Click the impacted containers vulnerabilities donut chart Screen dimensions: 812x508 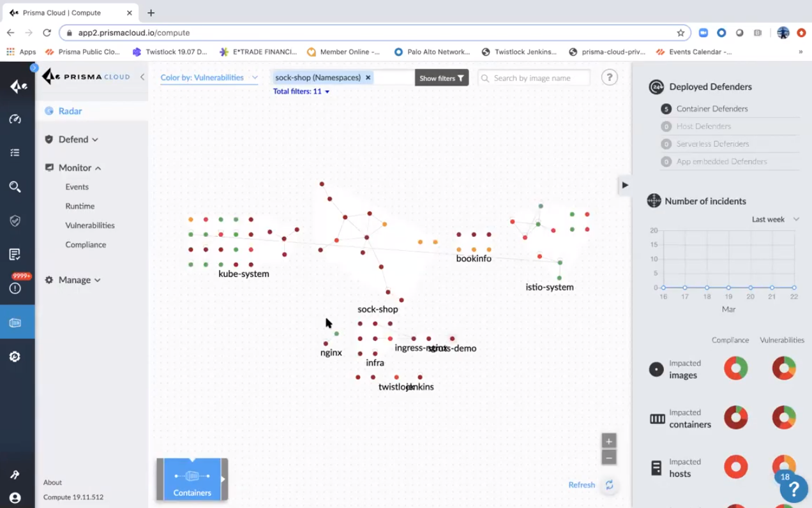784,417
